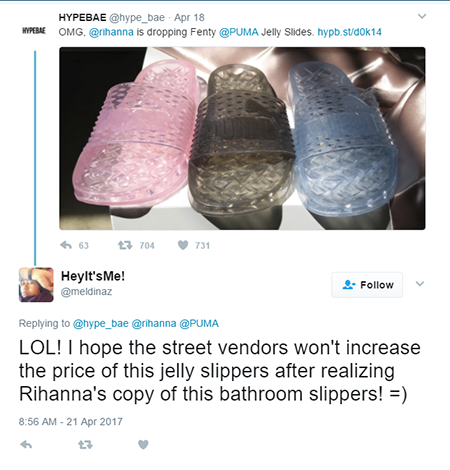Retweet the HeyIt'sMe! reply tweet
The width and height of the screenshot is (450, 470).
85,444
